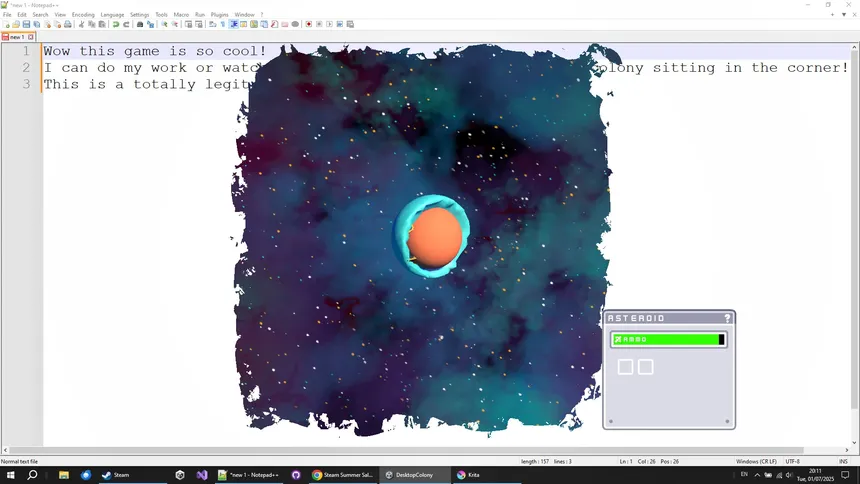The image size is (860, 484).
Task: Open the Plugins menu
Action: [219, 15]
